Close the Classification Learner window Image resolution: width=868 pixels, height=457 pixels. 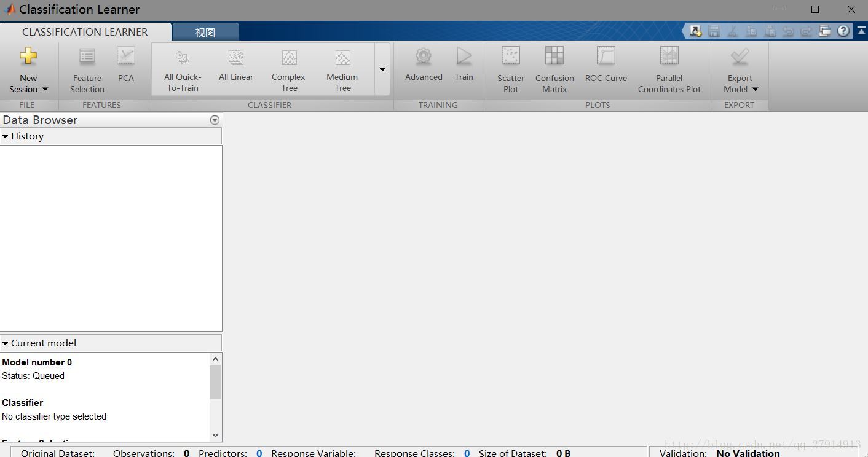tap(851, 9)
